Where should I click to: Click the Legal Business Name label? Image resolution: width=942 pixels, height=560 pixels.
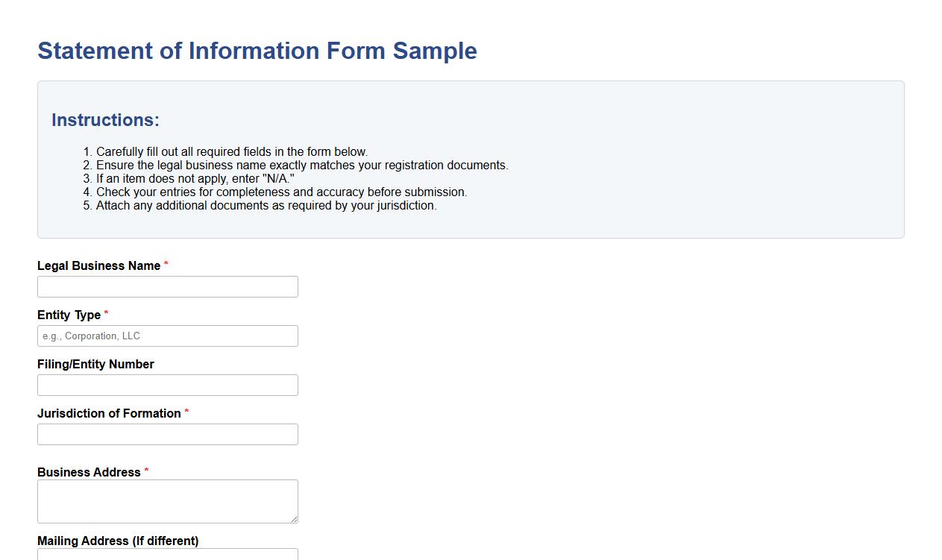(99, 265)
